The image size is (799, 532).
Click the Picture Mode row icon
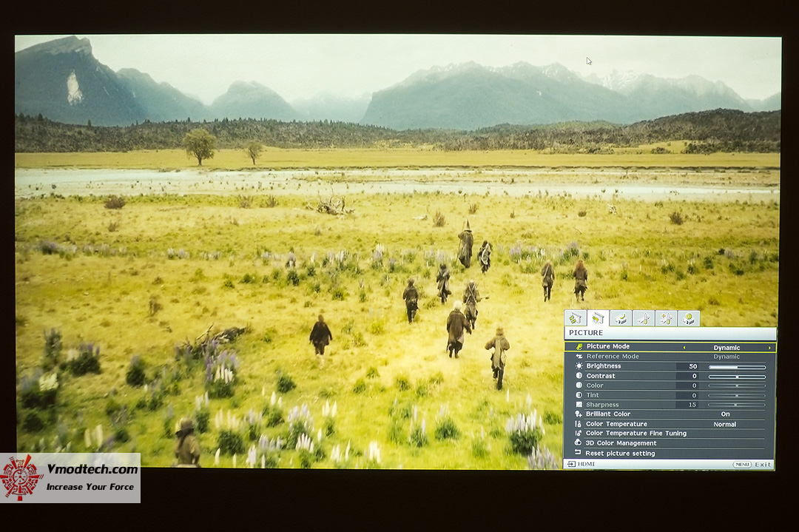579,346
